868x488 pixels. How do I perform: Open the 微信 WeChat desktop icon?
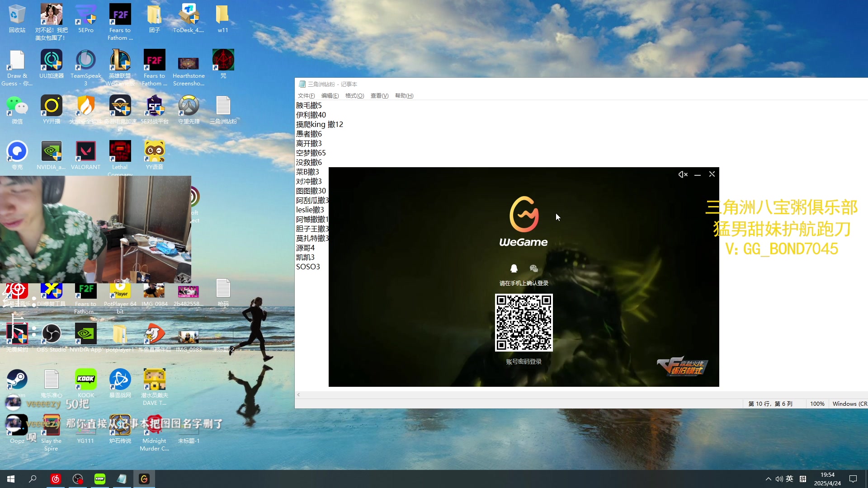[x=17, y=110]
